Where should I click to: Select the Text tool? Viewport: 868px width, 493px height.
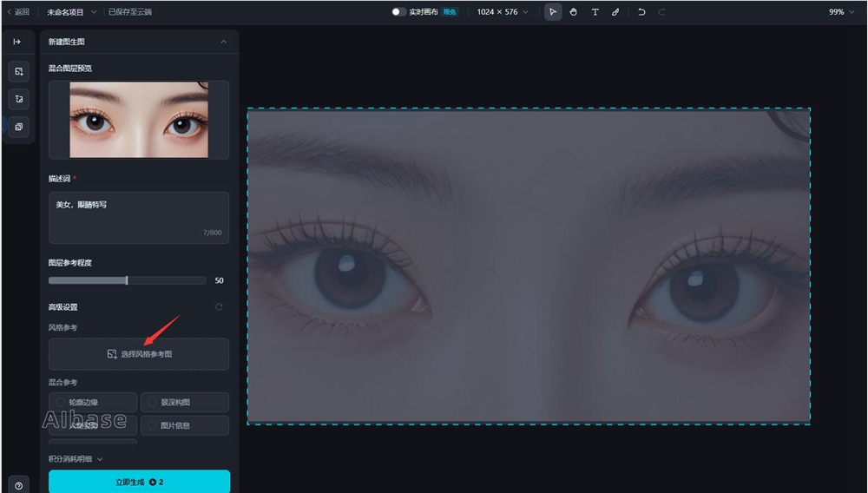(x=595, y=12)
